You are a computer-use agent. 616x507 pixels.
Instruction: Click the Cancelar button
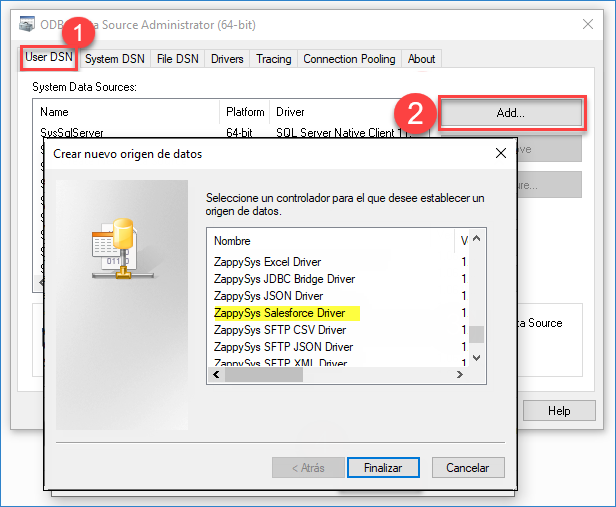point(468,468)
